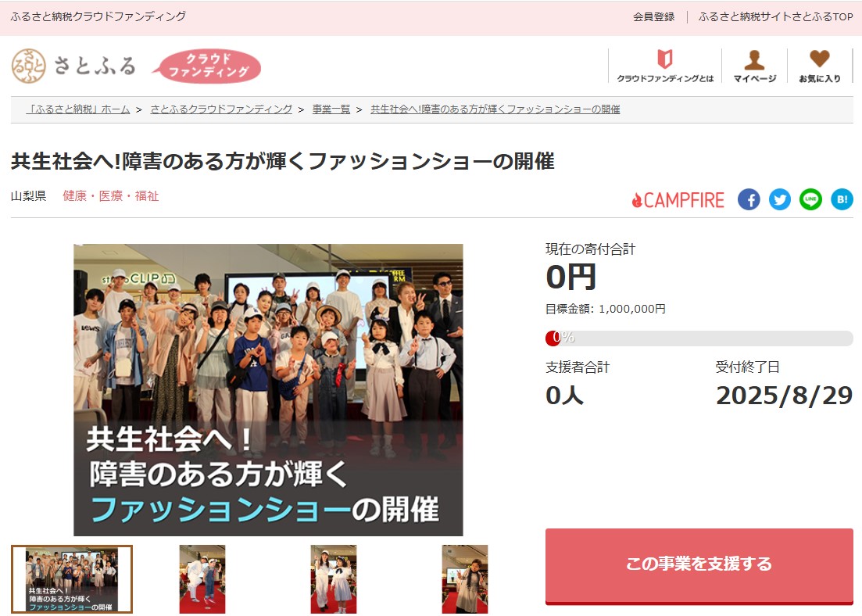Click 山梨県 prefecture label
This screenshot has width=862, height=616.
(29, 195)
